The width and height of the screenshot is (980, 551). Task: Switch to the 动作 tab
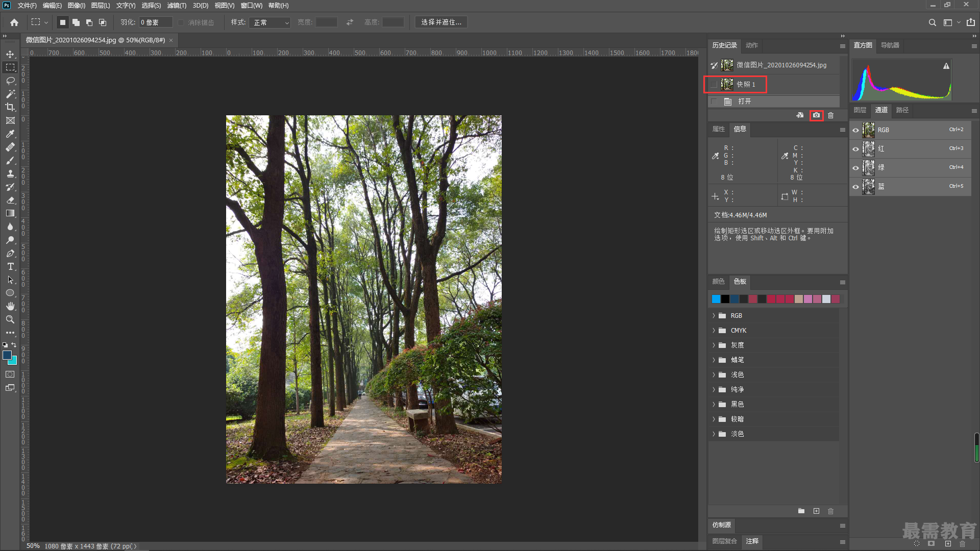tap(751, 45)
